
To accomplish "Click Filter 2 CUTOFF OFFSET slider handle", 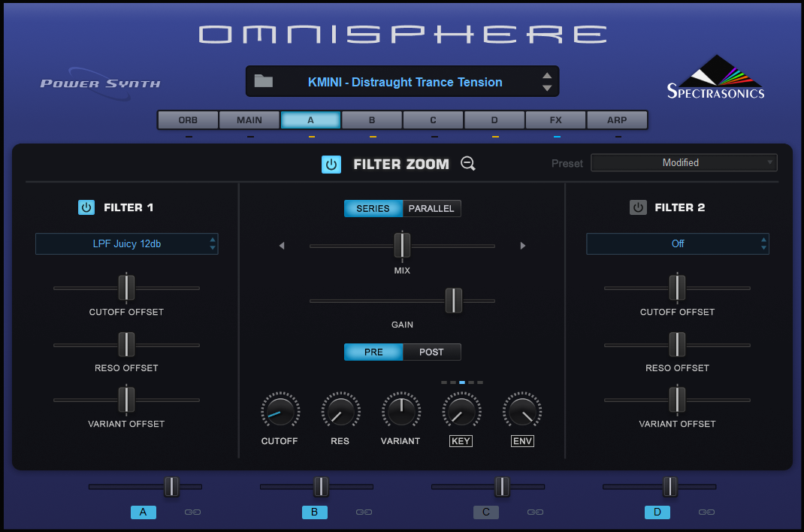I will pos(677,288).
